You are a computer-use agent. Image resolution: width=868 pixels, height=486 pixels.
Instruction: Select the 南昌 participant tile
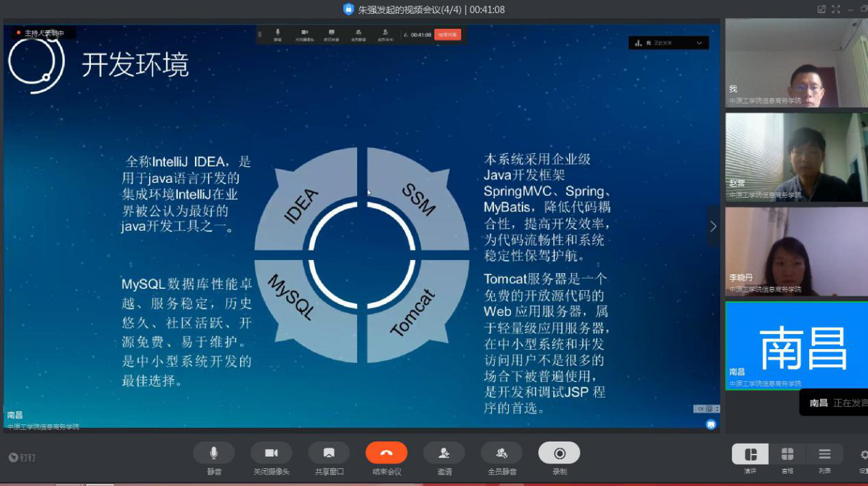pyautogui.click(x=796, y=346)
